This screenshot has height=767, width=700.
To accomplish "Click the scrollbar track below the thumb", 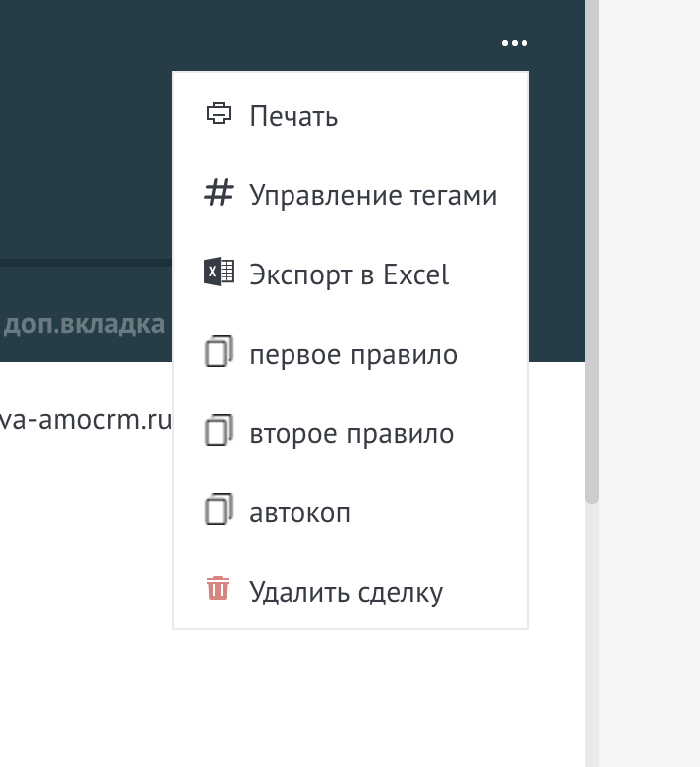I will tap(592, 634).
